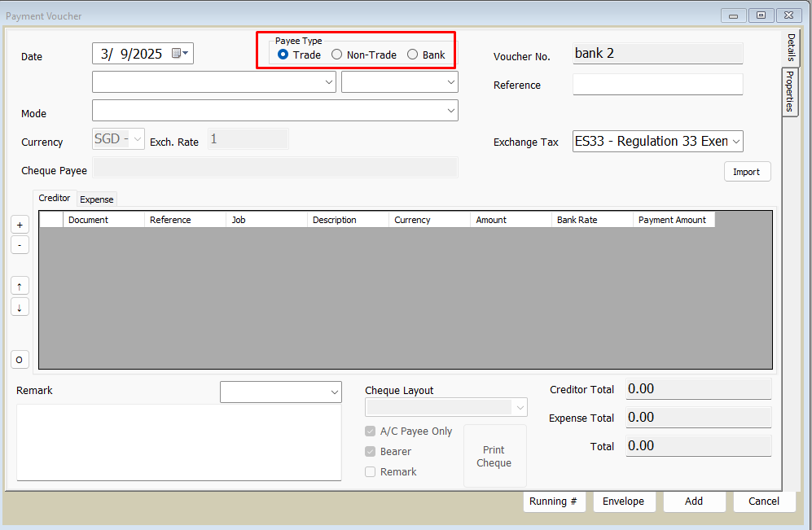
Task: Move row up with up arrow
Action: click(x=20, y=286)
